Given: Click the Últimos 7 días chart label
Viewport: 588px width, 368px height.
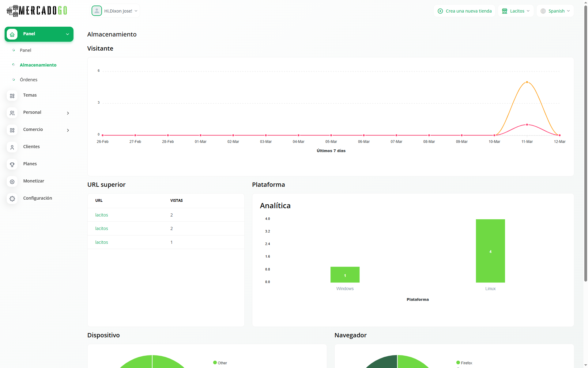Looking at the screenshot, I should (331, 151).
